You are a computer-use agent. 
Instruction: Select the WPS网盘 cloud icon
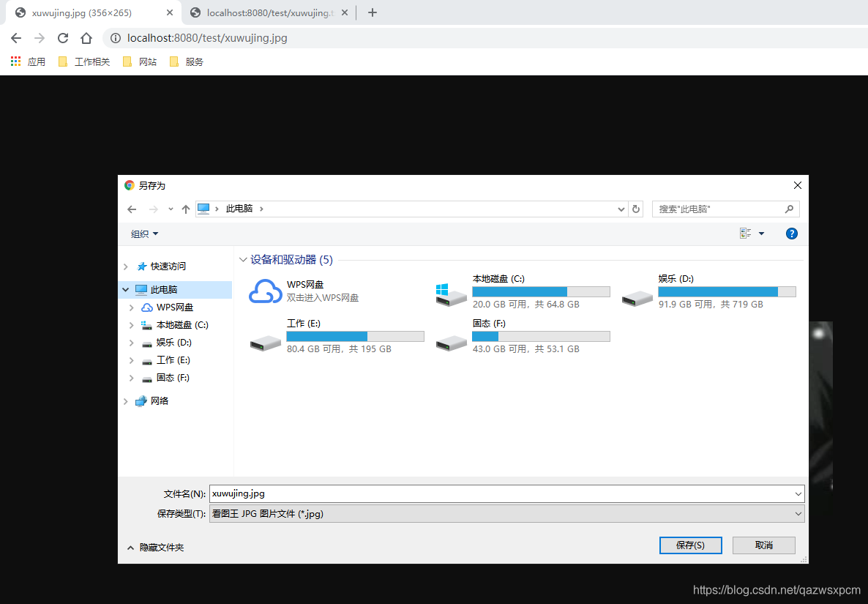pyautogui.click(x=265, y=291)
